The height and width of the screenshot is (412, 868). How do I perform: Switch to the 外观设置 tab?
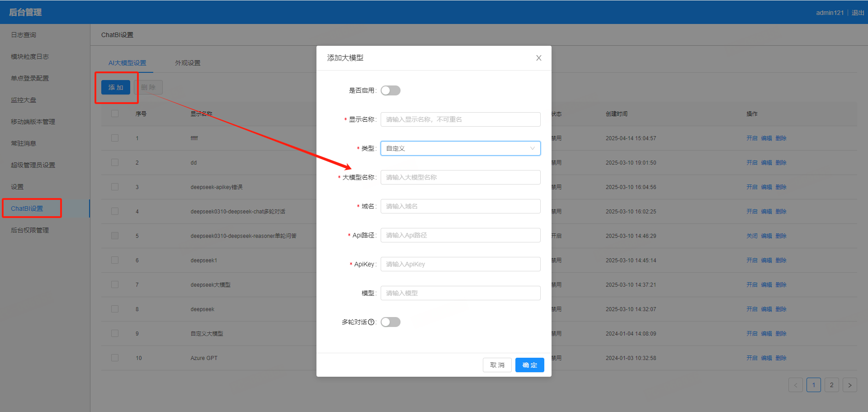click(188, 63)
